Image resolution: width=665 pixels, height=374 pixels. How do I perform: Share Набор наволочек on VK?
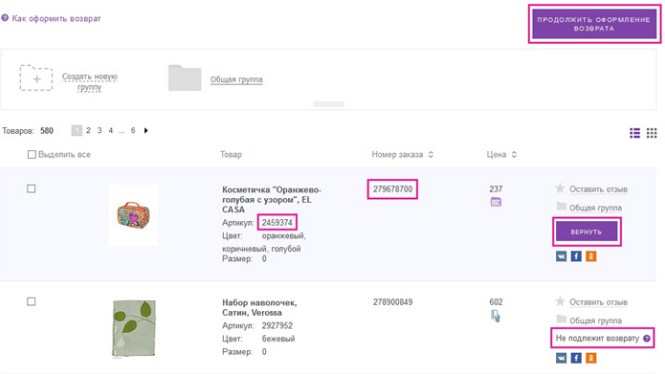coord(561,358)
